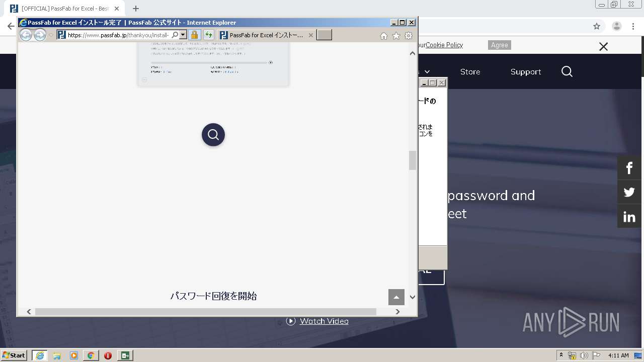The image size is (644, 362).
Task: Close the small background dialog window
Action: click(442, 83)
